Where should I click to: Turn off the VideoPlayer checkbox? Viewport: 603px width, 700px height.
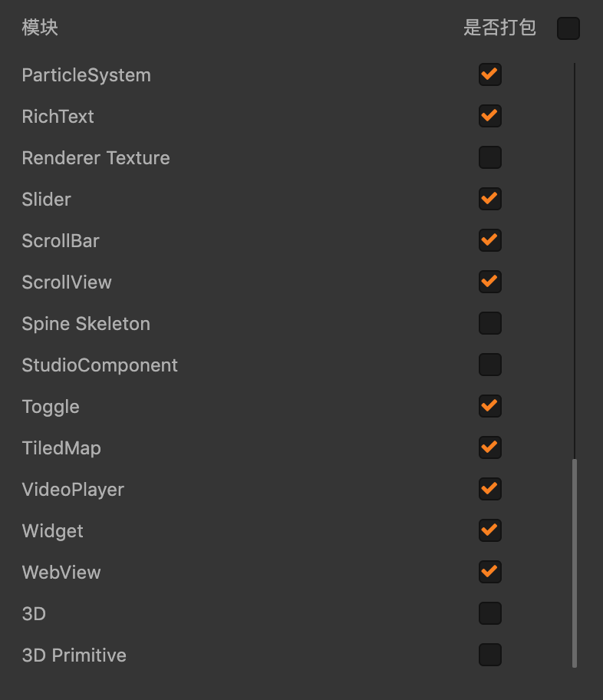489,490
